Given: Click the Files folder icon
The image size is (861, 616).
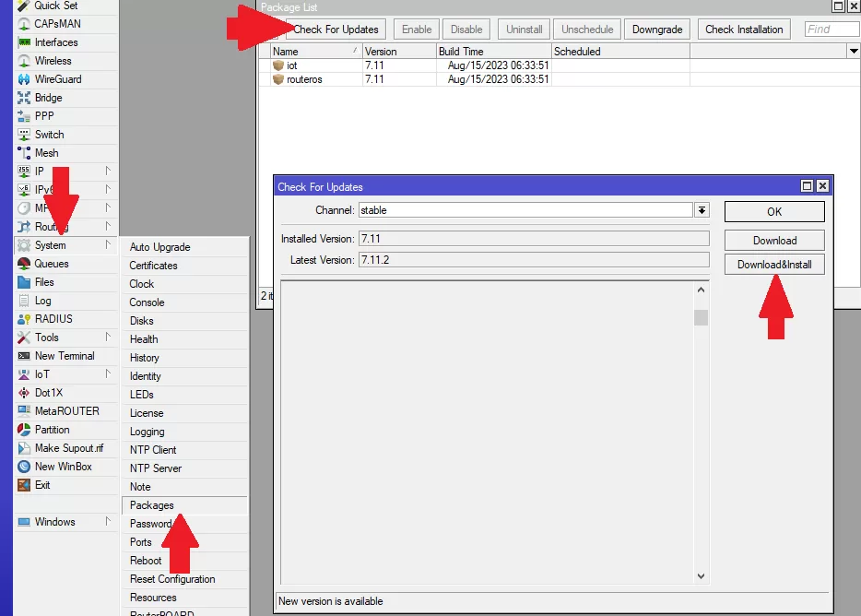Looking at the screenshot, I should [24, 282].
